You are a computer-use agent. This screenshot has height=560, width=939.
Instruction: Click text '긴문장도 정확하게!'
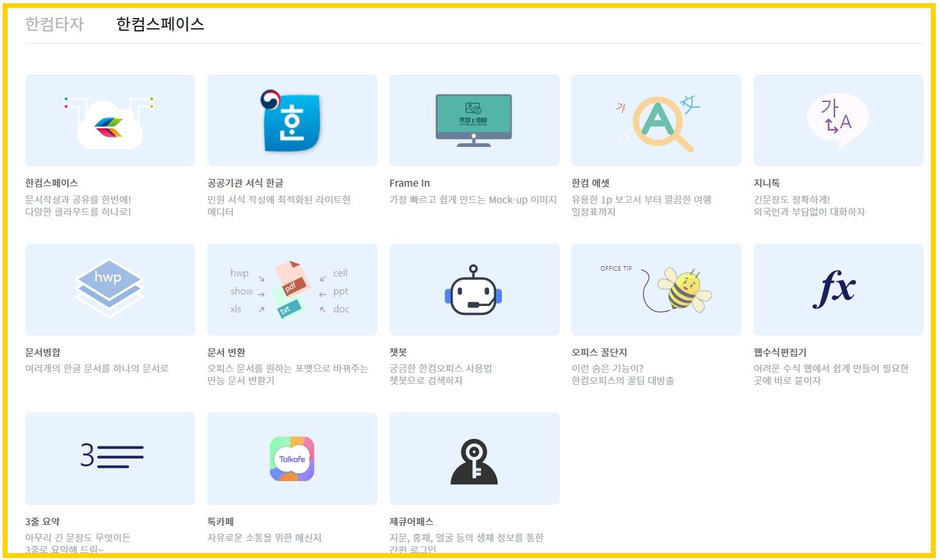792,199
